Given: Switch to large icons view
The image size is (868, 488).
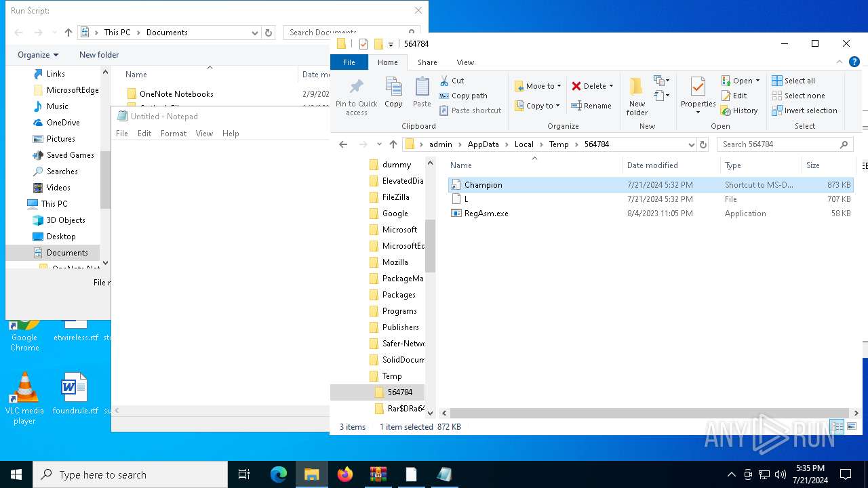Looking at the screenshot, I should [x=852, y=426].
